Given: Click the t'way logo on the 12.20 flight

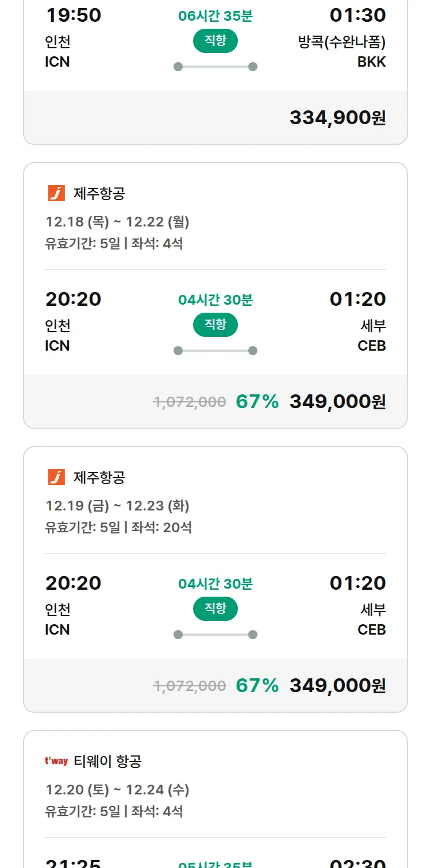Looking at the screenshot, I should click(x=56, y=761).
